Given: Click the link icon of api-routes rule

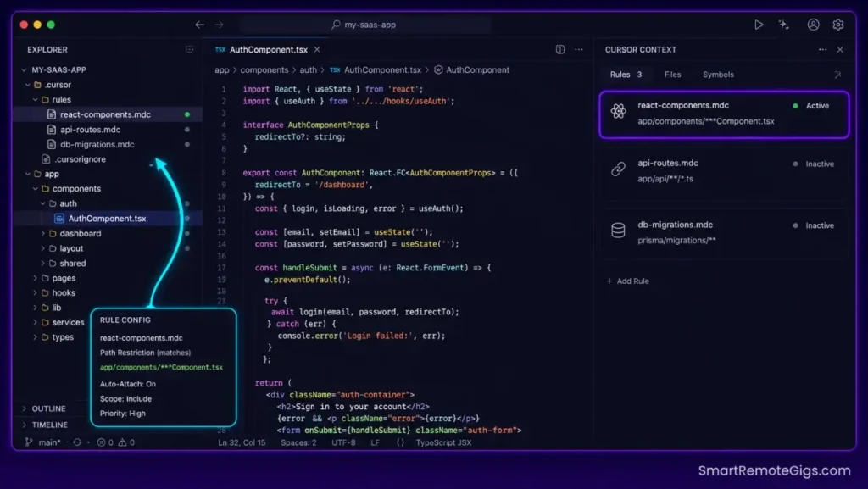Looking at the screenshot, I should pos(618,169).
